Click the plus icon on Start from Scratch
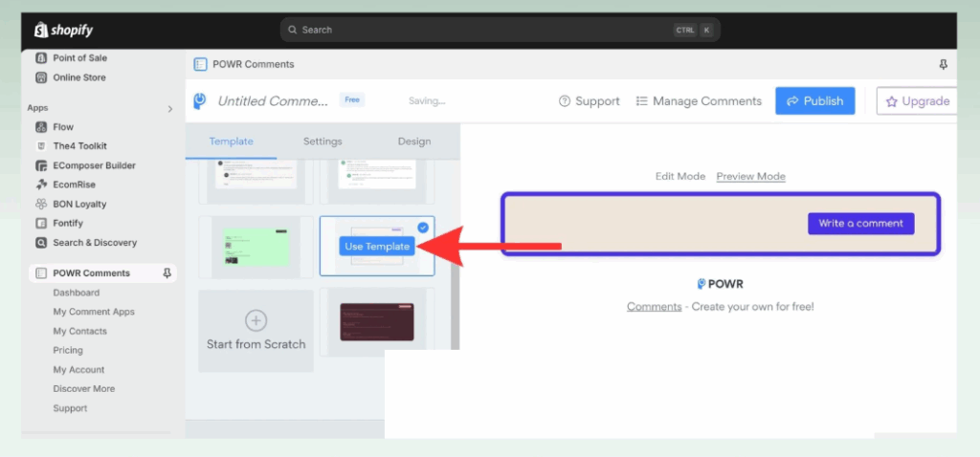The width and height of the screenshot is (980, 457). 256,321
